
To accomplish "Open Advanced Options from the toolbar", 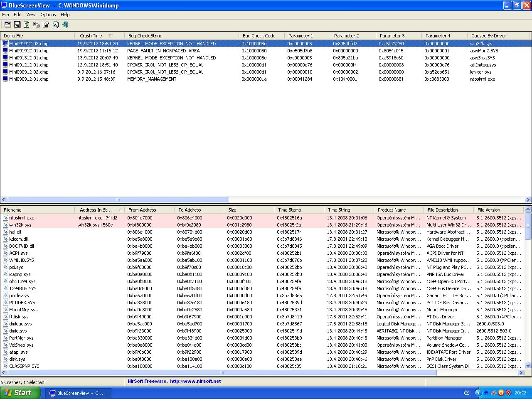I will click(x=8, y=25).
